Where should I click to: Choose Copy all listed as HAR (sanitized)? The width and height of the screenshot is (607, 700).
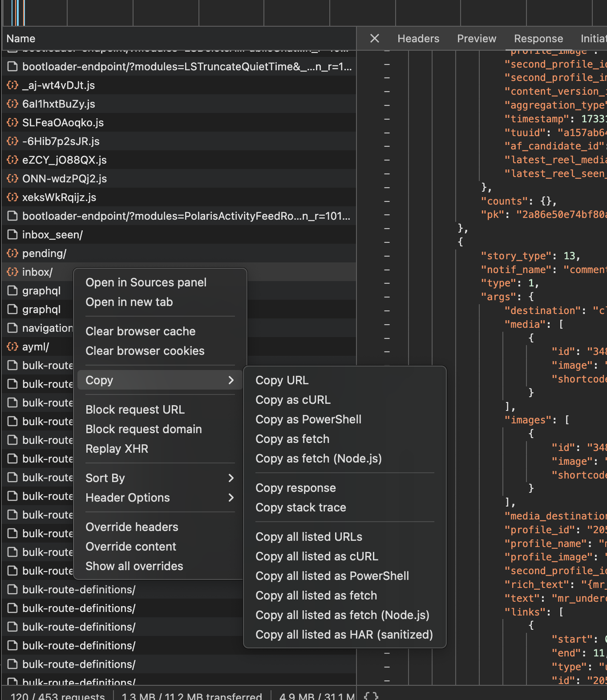(344, 635)
